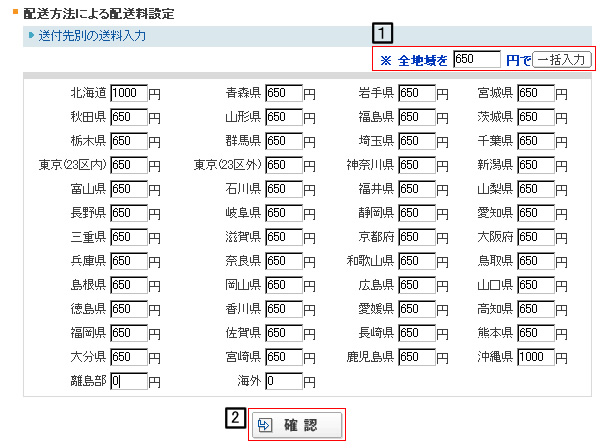Screen dimensions: 602x448
Task: Click the 兵庫県 shipping fee field
Action: click(129, 261)
